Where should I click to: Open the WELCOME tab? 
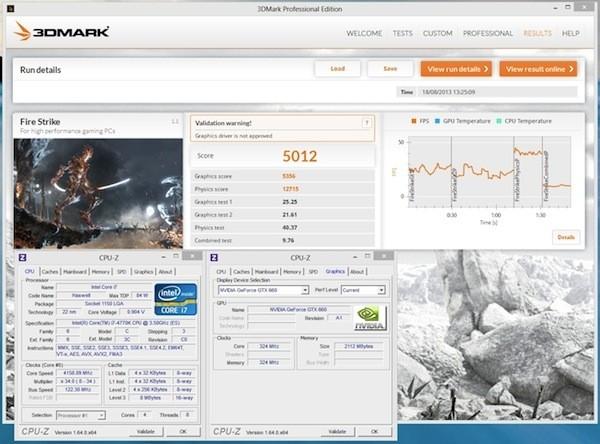[x=364, y=33]
